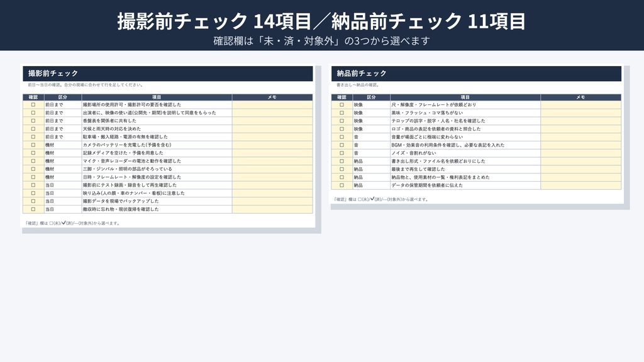This screenshot has width=644, height=362.
Task: Check the box for 出演者に、映像の使い道 row
Action: [x=33, y=113]
